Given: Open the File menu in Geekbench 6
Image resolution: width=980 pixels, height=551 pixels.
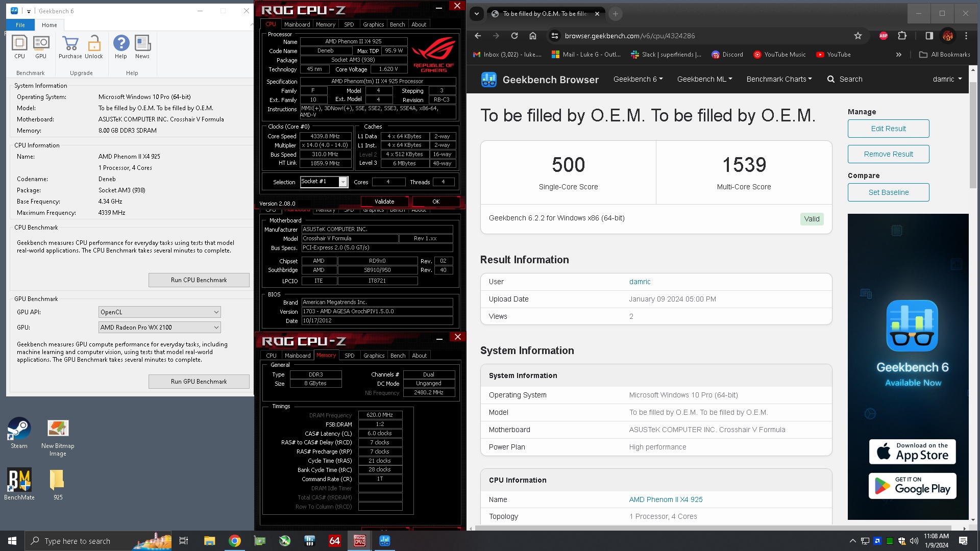Looking at the screenshot, I should click(20, 25).
